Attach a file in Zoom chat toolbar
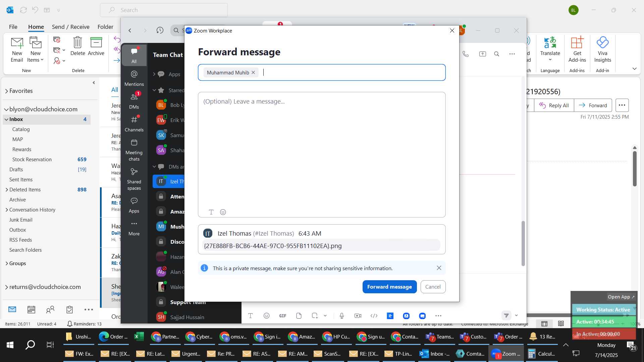644x362 pixels. click(x=299, y=316)
